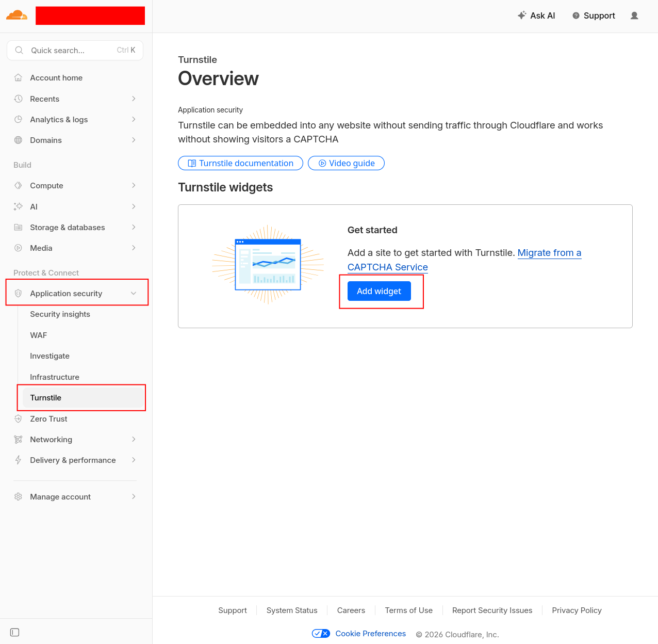This screenshot has width=658, height=644.
Task: Click the Compute diamond icon
Action: pyautogui.click(x=18, y=185)
